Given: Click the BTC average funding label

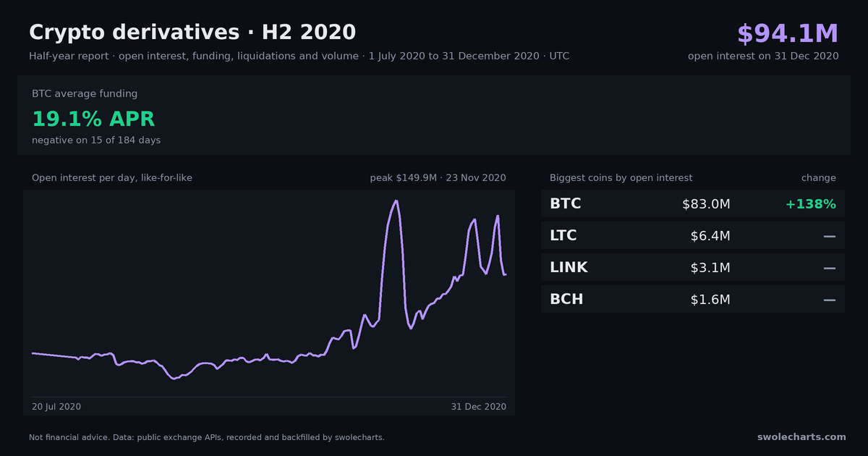Looking at the screenshot, I should [85, 93].
